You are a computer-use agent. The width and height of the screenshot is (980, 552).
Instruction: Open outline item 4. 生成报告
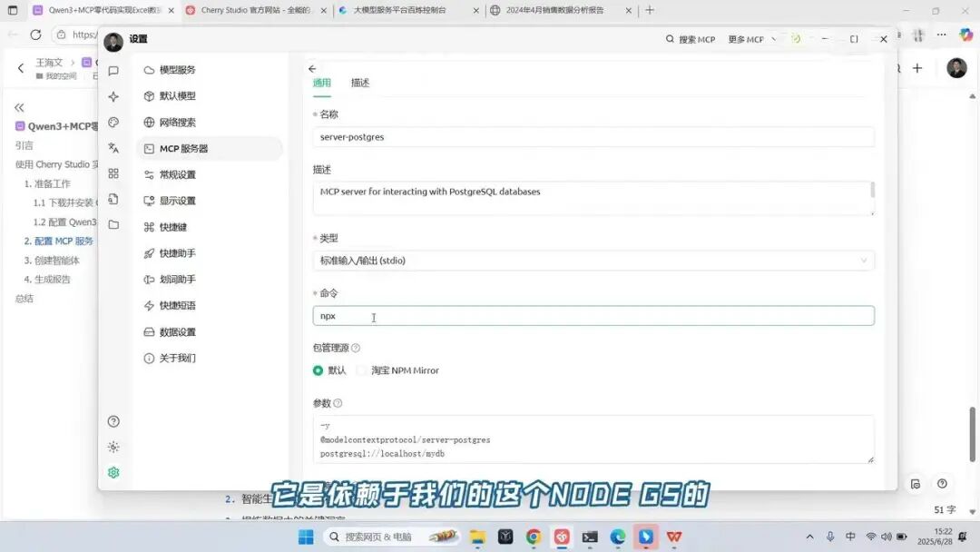pyautogui.click(x=47, y=280)
